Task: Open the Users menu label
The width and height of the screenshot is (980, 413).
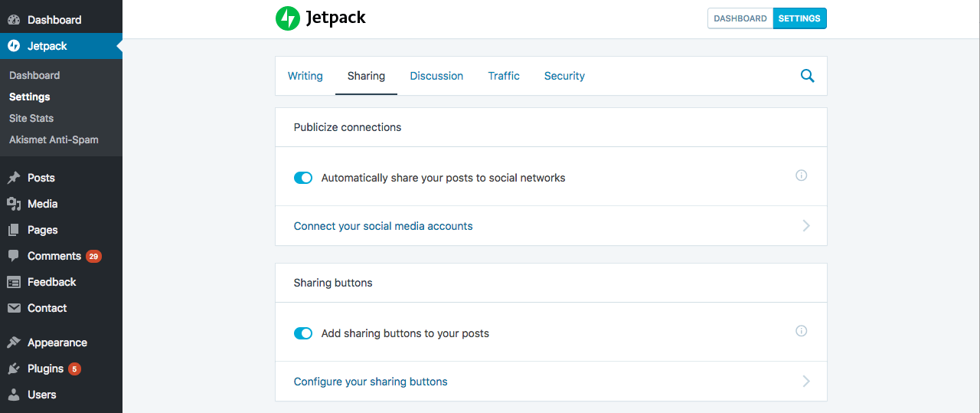Action: (42, 395)
